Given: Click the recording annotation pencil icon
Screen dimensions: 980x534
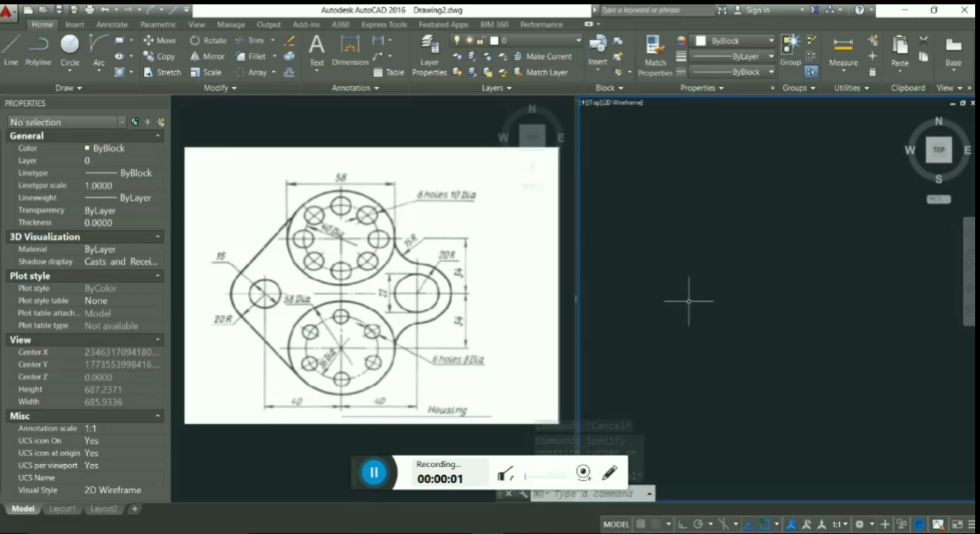Looking at the screenshot, I should (609, 472).
